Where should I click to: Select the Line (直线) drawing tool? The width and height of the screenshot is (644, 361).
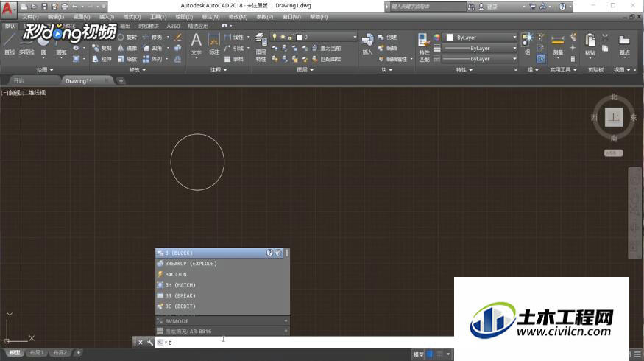pos(10,43)
